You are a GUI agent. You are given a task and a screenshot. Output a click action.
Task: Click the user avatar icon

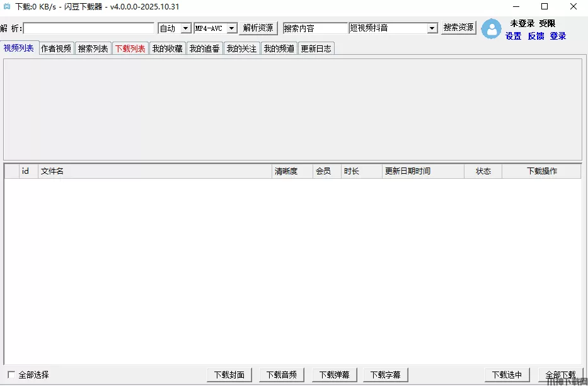(491, 29)
